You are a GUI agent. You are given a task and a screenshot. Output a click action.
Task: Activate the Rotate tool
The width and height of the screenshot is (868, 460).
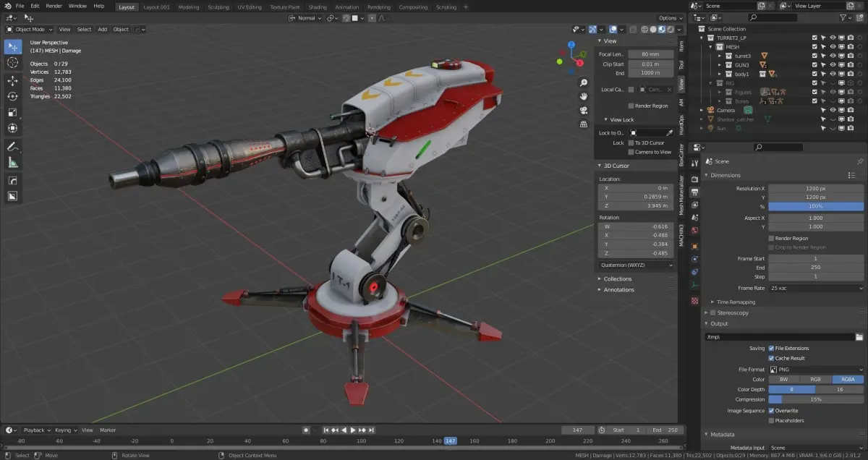pos(12,96)
